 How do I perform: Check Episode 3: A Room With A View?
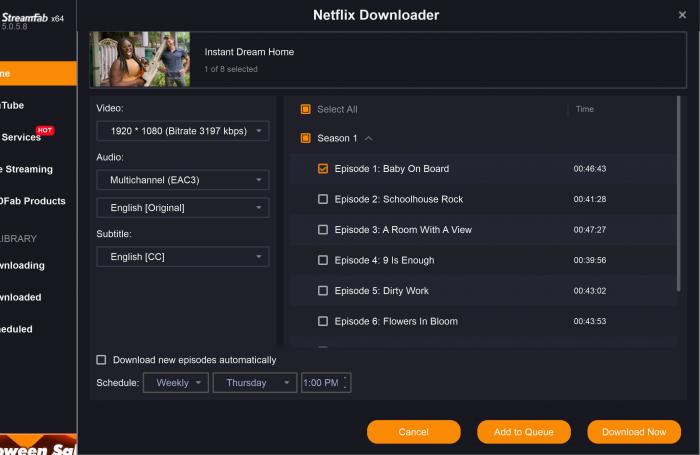[323, 230]
